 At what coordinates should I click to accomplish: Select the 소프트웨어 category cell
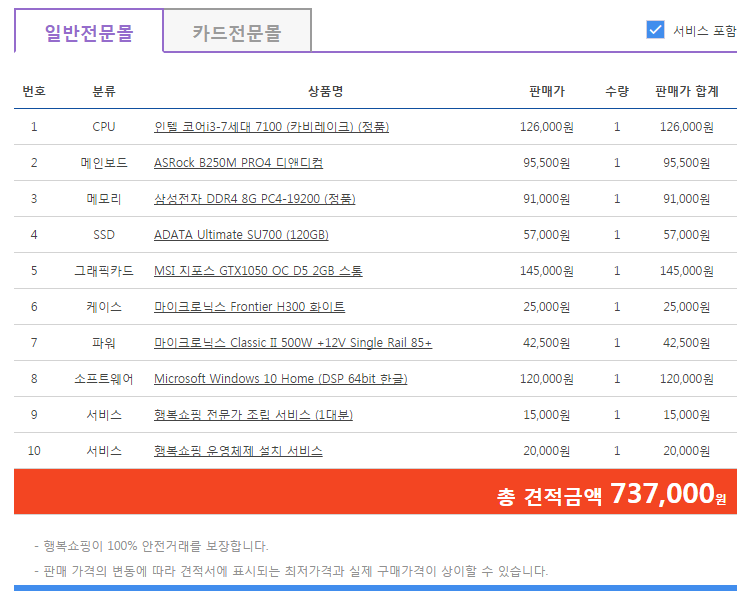tap(104, 379)
